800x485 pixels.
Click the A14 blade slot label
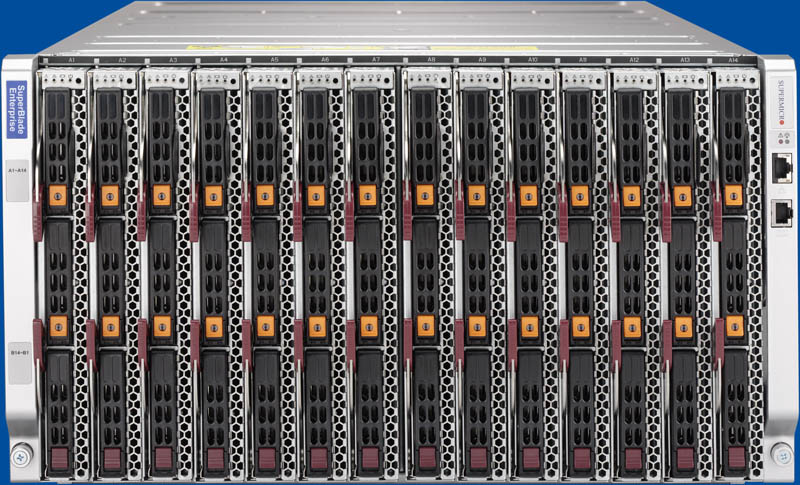[733, 60]
